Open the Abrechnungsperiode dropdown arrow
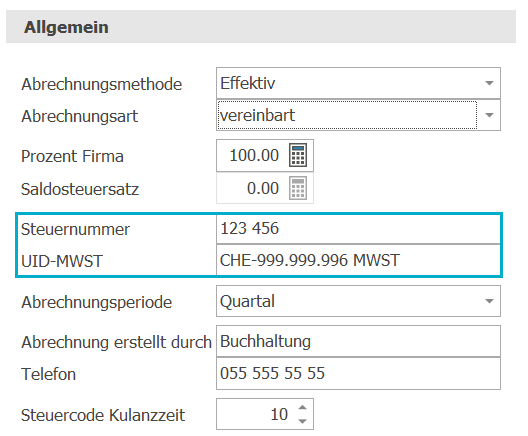This screenshot has width=528, height=436. click(x=489, y=301)
